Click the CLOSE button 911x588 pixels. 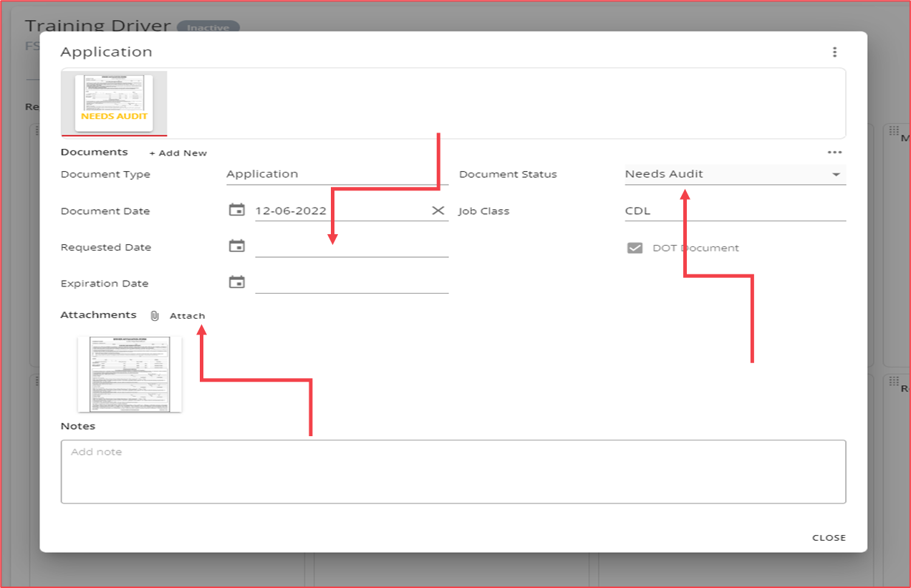click(x=829, y=537)
